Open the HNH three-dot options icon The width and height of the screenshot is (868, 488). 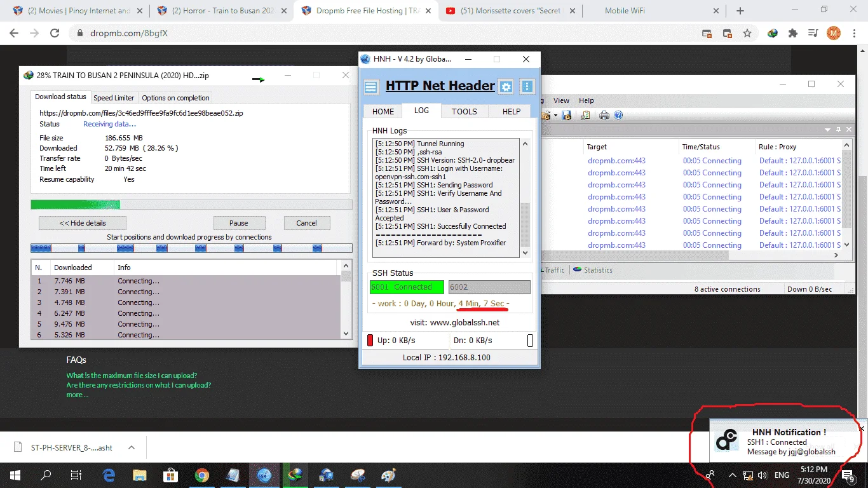point(527,86)
